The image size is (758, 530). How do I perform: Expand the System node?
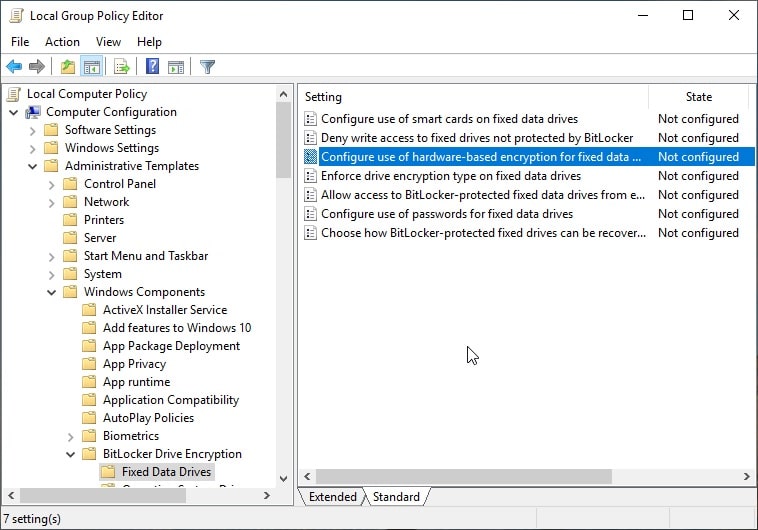pyautogui.click(x=51, y=275)
